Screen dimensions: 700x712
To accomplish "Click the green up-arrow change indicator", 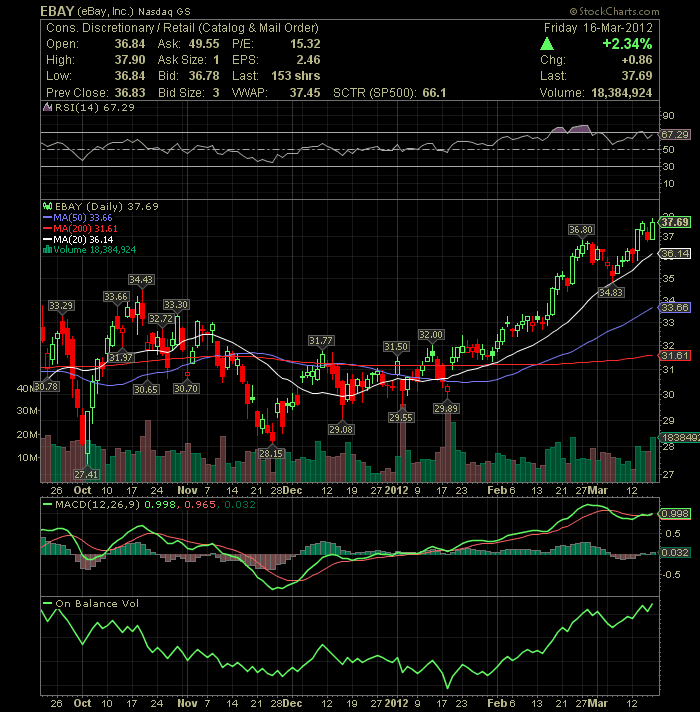I will pyautogui.click(x=547, y=44).
